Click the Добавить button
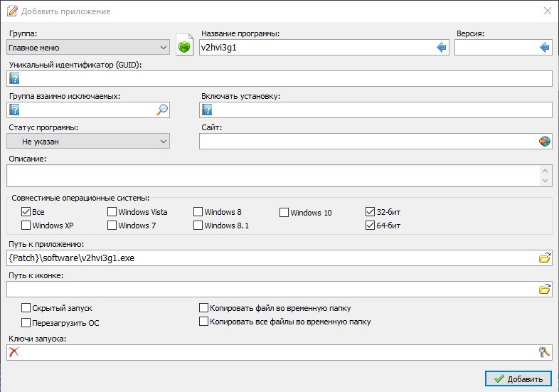 pos(518,378)
